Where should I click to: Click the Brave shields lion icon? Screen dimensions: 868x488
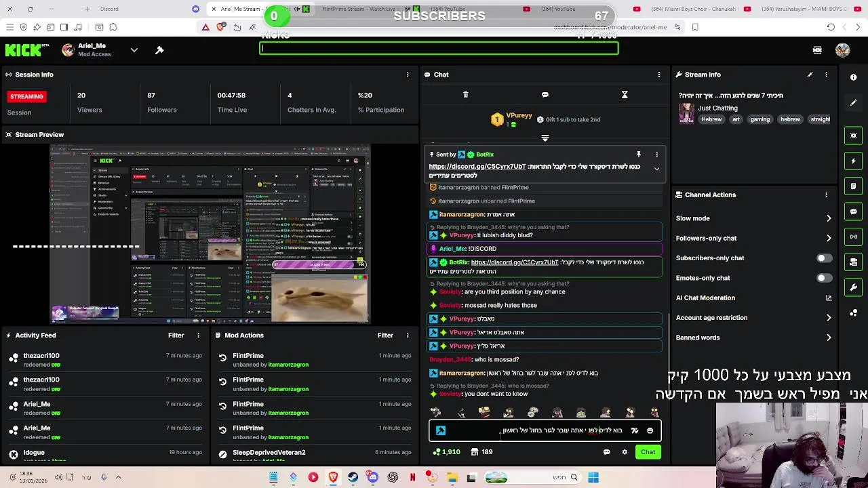click(x=220, y=27)
